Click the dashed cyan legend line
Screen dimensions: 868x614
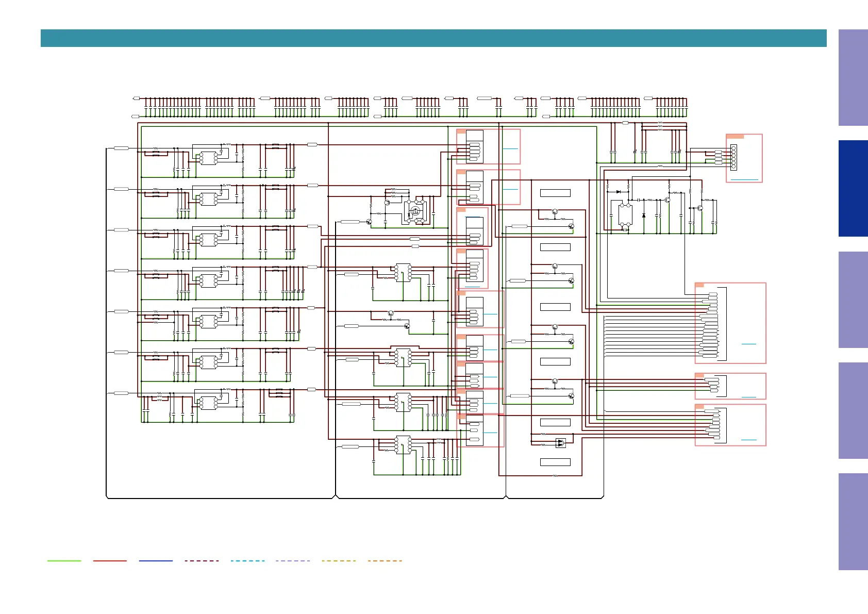pos(247,560)
